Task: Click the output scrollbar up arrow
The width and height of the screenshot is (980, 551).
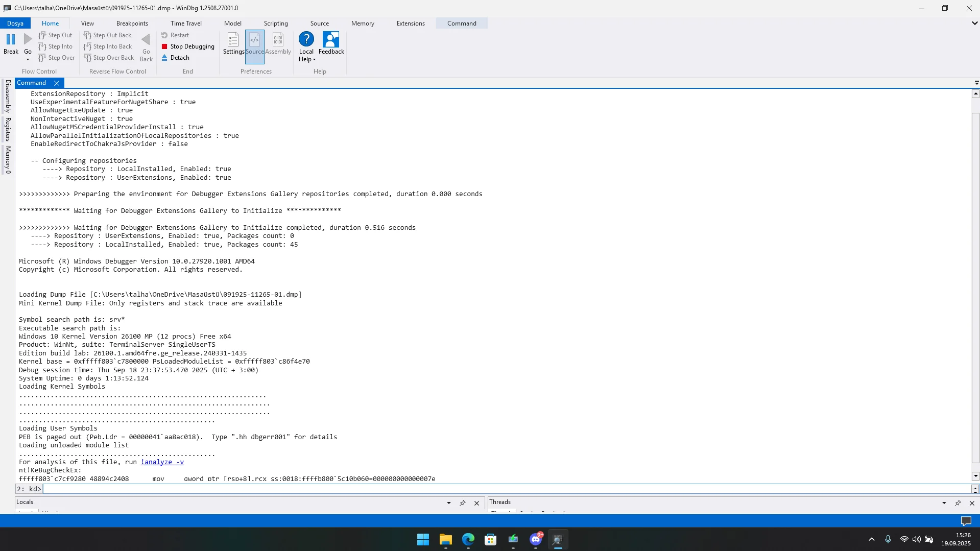Action: pos(975,94)
